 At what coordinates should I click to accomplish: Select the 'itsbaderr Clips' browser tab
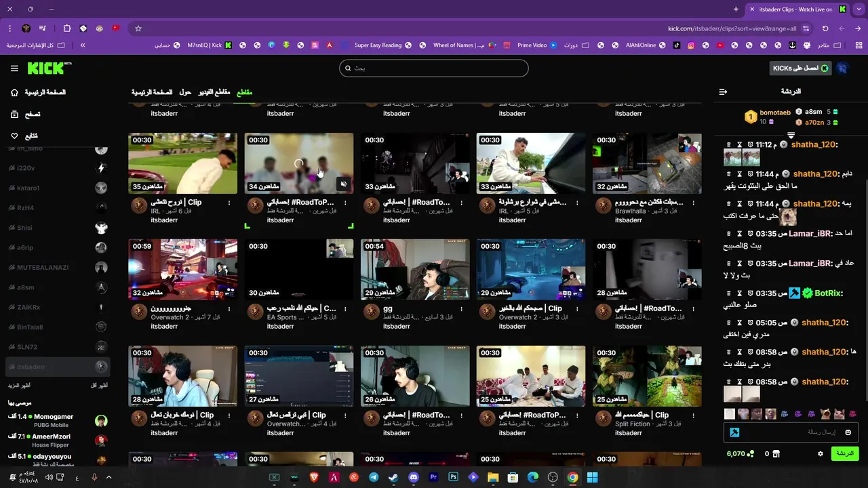(797, 9)
